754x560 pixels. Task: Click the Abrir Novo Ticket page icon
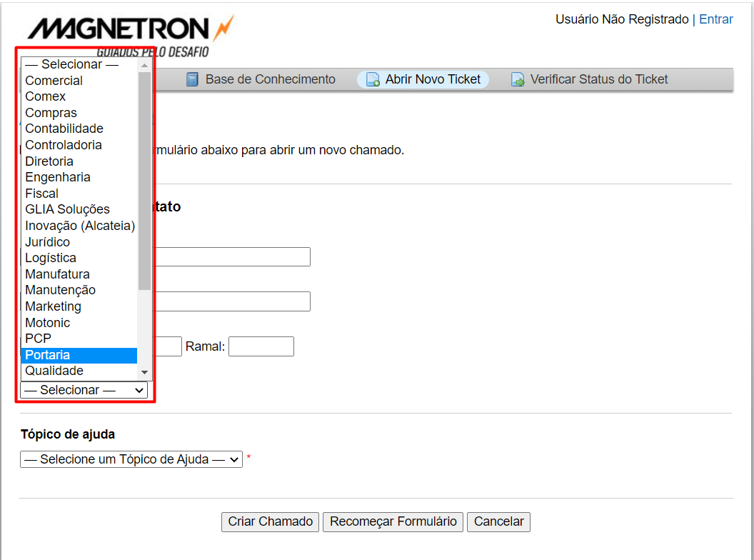point(373,80)
